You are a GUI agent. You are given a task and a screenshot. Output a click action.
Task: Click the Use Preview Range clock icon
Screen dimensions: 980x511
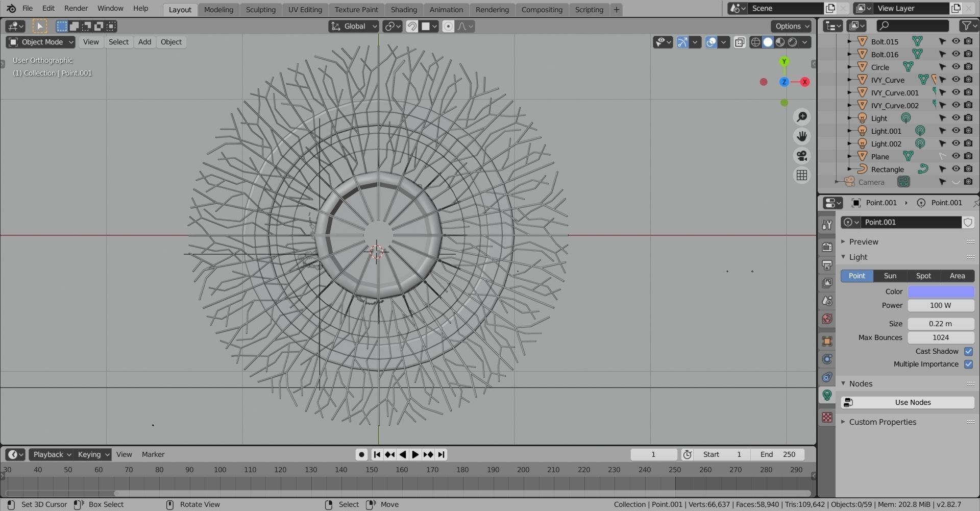coord(688,454)
